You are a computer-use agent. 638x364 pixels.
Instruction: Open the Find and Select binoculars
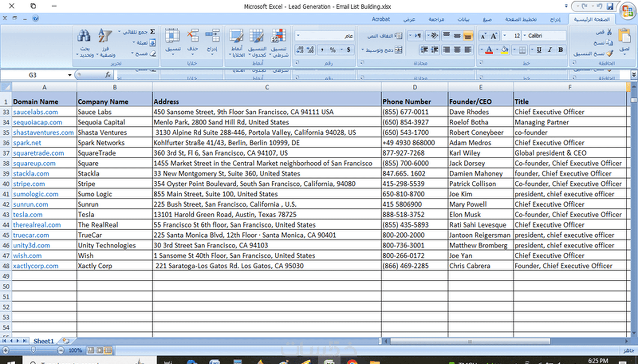84,43
